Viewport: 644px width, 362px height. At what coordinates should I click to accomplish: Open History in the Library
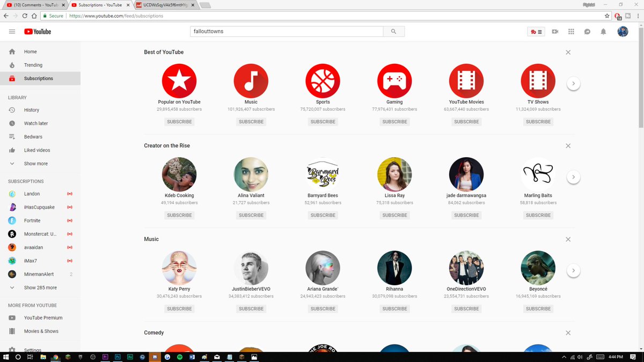tap(40, 110)
